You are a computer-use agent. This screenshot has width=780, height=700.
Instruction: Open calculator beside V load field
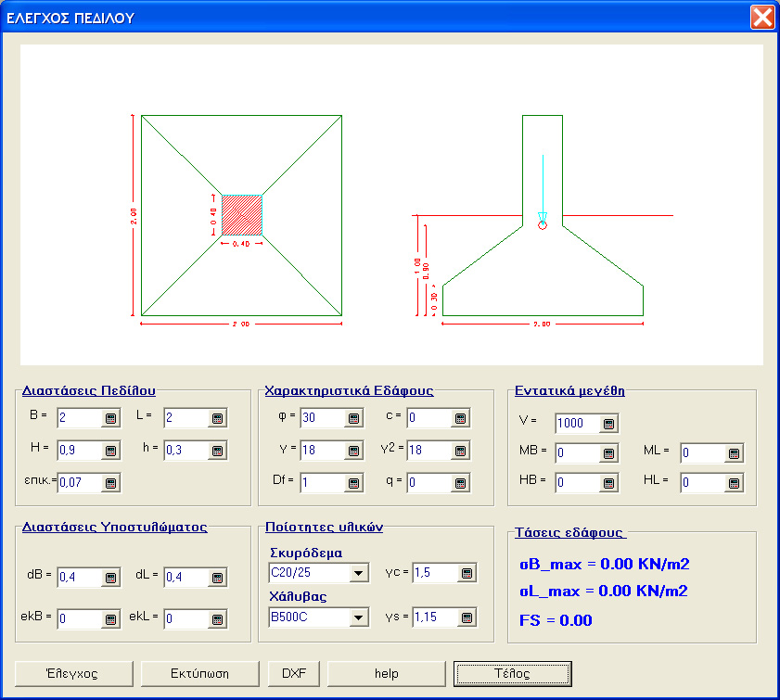click(608, 424)
